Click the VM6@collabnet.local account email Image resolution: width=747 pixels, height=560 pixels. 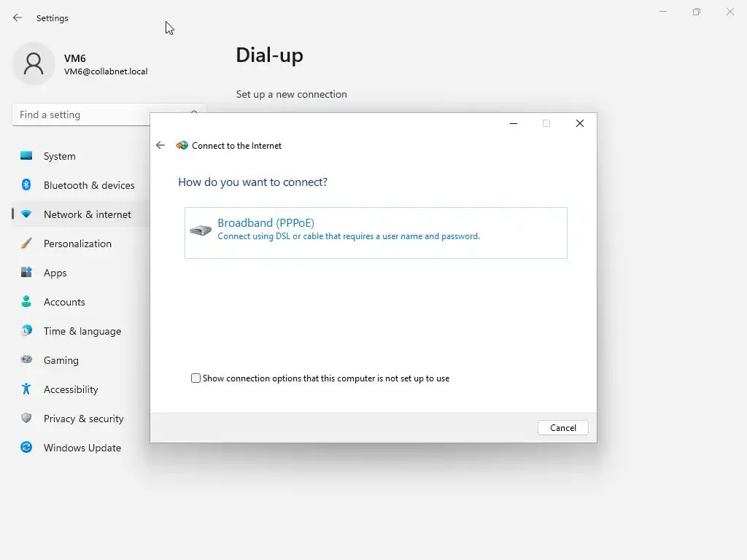pos(106,71)
